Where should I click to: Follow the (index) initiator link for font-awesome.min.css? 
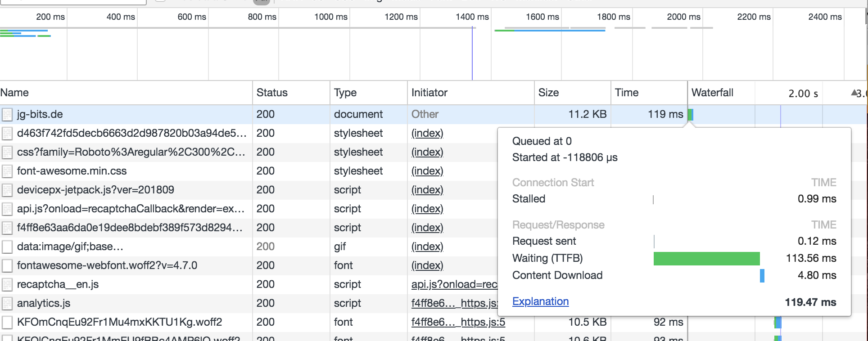coord(427,171)
